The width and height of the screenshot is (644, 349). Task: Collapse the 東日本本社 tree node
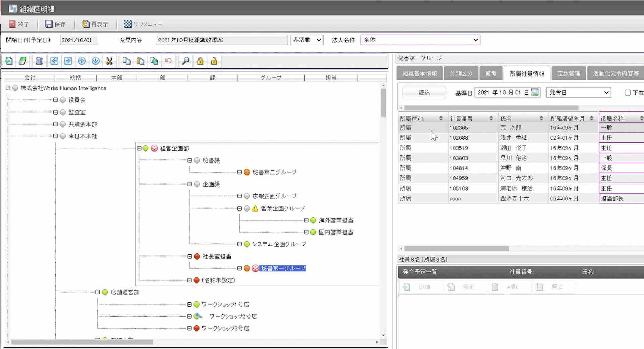pos(55,136)
